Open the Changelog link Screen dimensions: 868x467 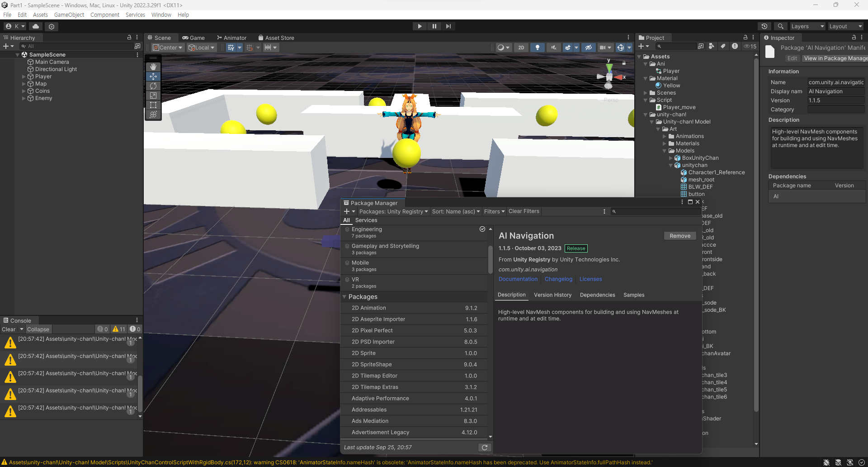click(x=558, y=279)
